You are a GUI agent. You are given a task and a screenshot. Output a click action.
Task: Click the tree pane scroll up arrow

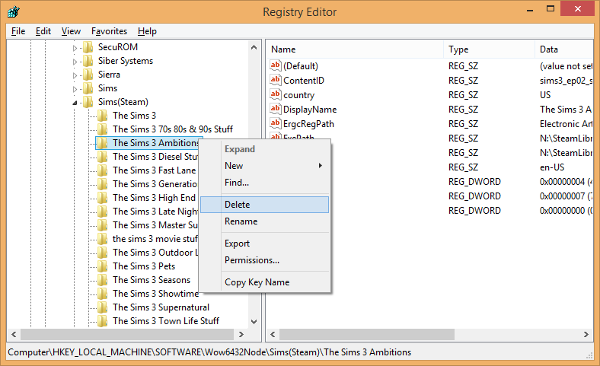pyautogui.click(x=254, y=47)
